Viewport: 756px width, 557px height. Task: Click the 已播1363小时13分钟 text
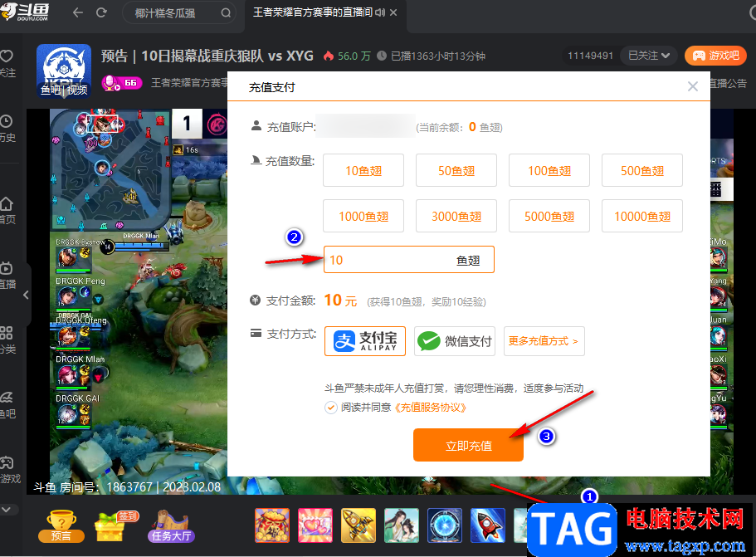[x=438, y=56]
